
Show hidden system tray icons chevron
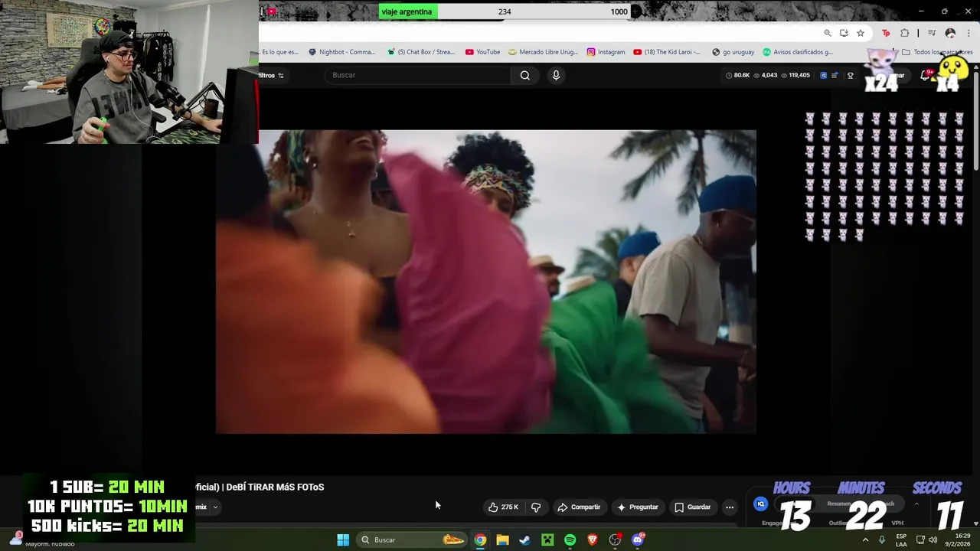point(866,540)
